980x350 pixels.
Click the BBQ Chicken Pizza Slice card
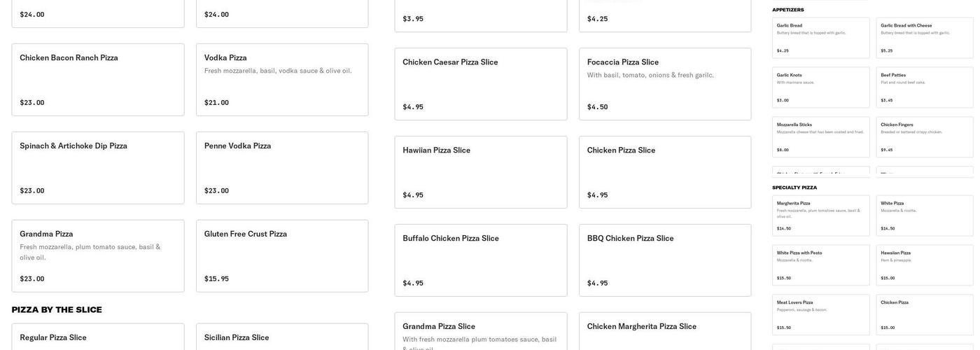pyautogui.click(x=665, y=260)
